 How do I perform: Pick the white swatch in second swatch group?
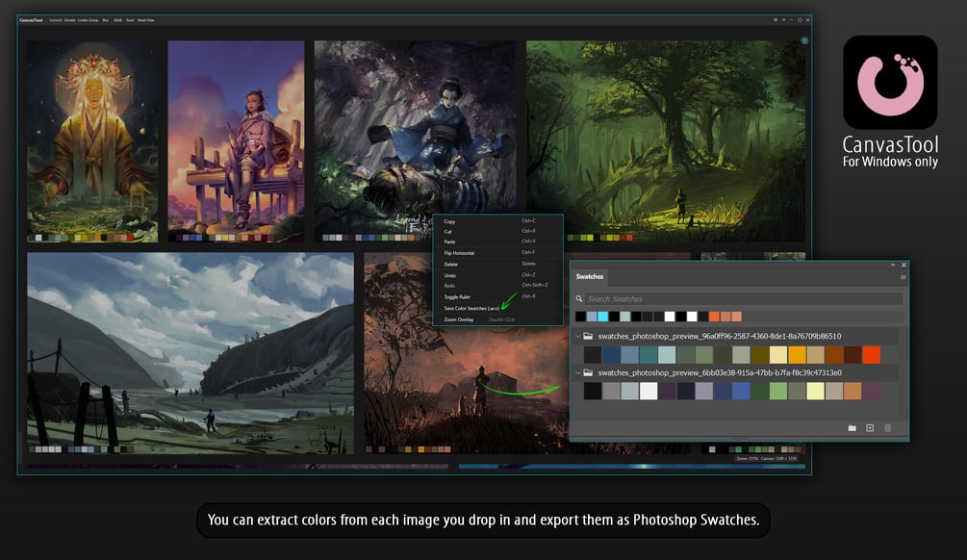coord(649,391)
